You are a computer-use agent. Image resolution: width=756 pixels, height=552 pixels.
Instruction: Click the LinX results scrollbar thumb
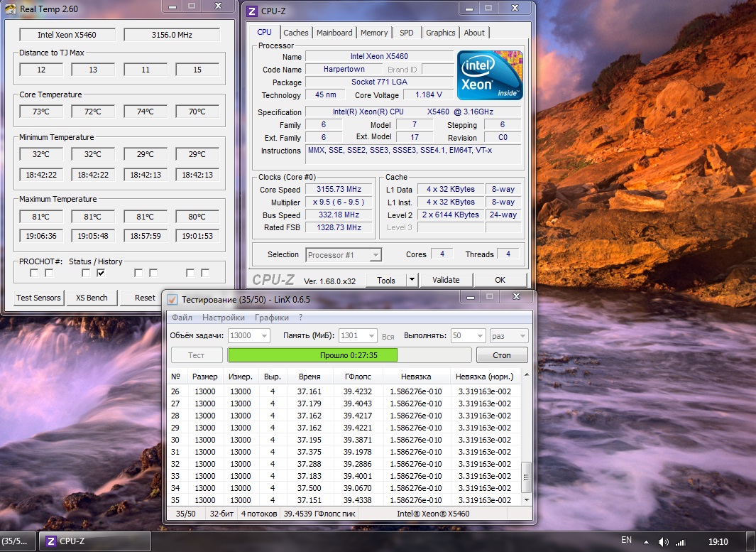point(526,477)
